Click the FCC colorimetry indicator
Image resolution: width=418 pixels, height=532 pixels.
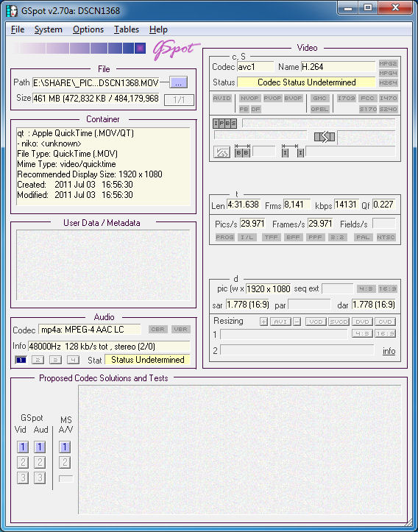click(x=367, y=98)
